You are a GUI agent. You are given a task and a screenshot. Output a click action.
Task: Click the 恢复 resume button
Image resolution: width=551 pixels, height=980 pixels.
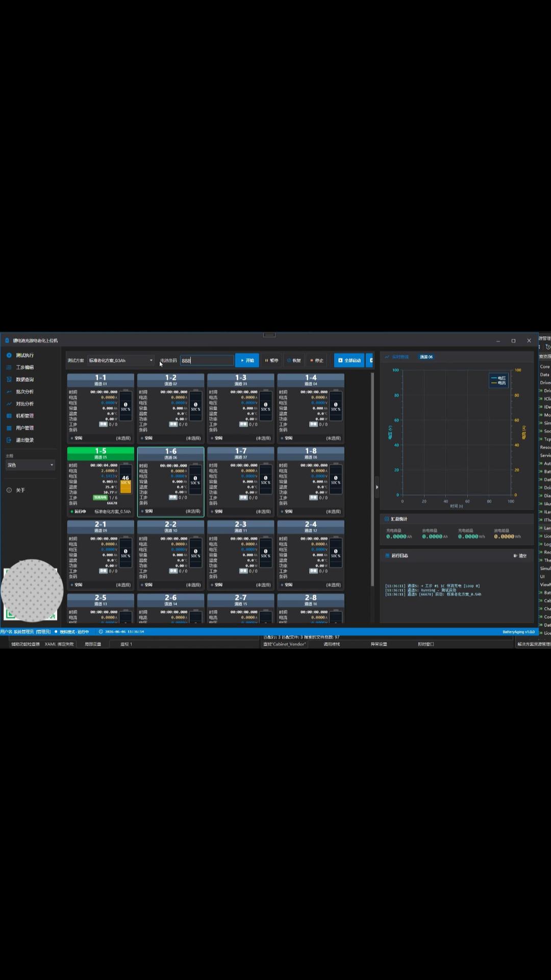(294, 360)
